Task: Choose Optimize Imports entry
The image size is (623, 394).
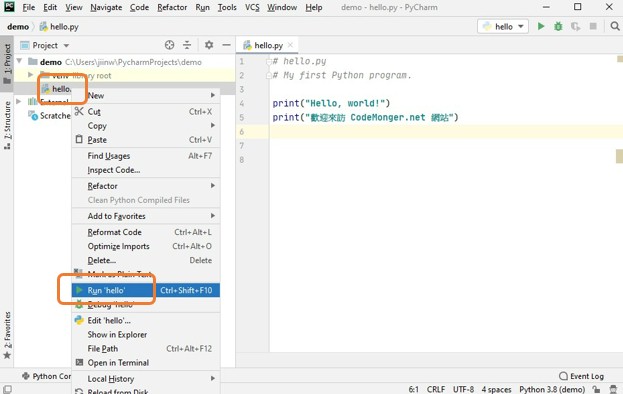Action: [x=146, y=246]
